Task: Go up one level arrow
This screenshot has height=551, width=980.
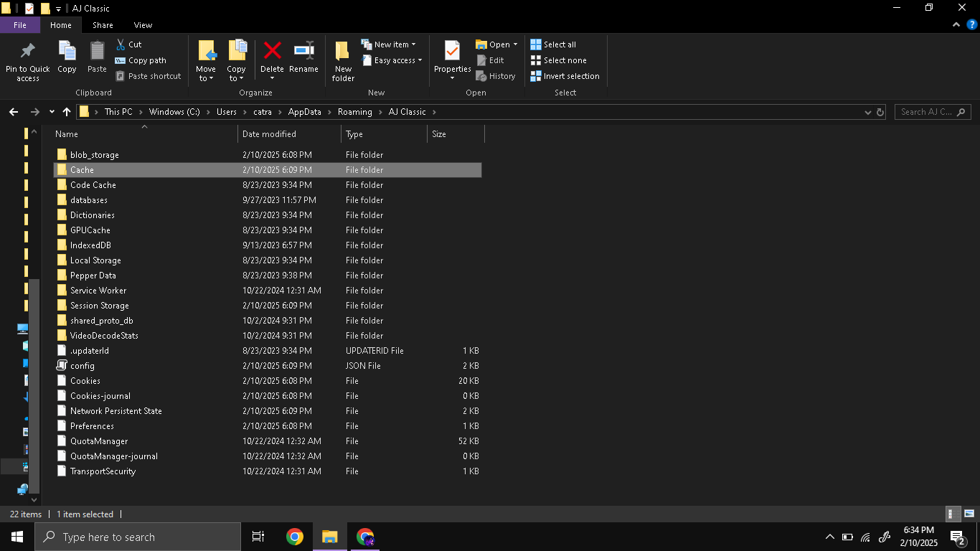Action: (x=67, y=112)
